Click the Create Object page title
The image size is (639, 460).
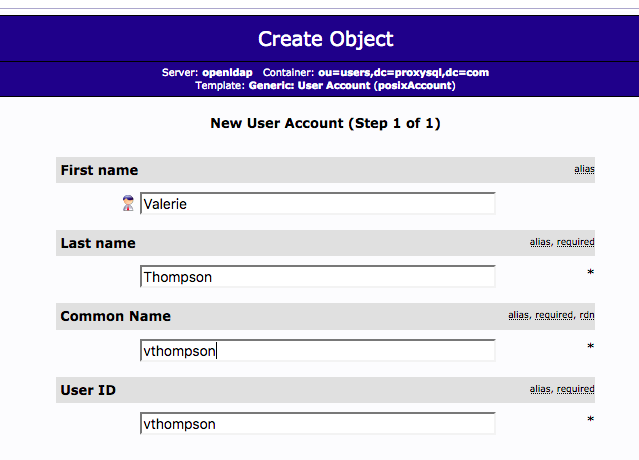(326, 39)
